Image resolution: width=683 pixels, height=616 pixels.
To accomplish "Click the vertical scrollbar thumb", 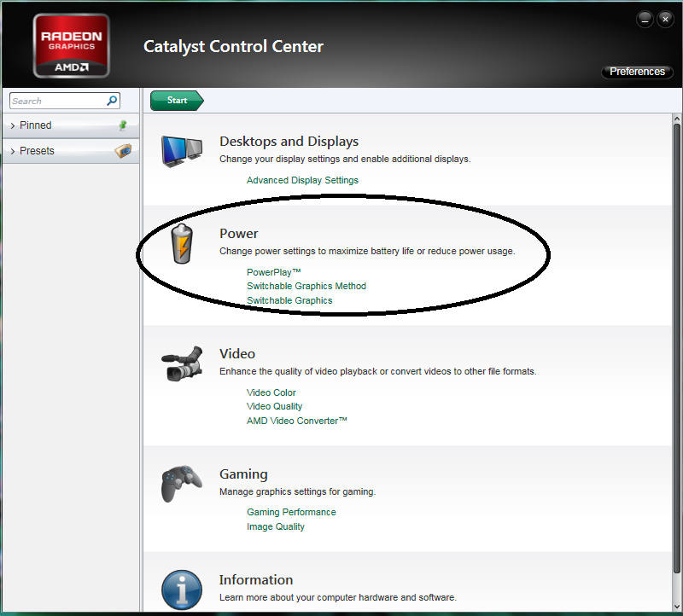I will coord(676,348).
